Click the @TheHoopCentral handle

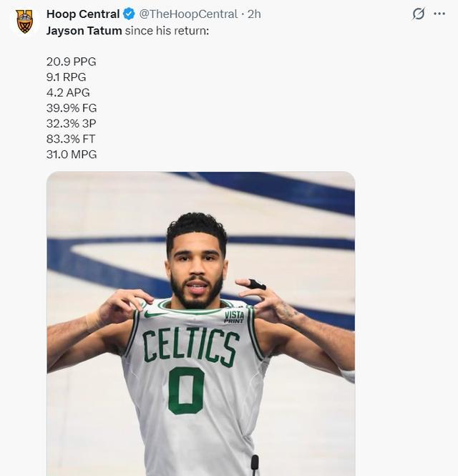(x=187, y=14)
